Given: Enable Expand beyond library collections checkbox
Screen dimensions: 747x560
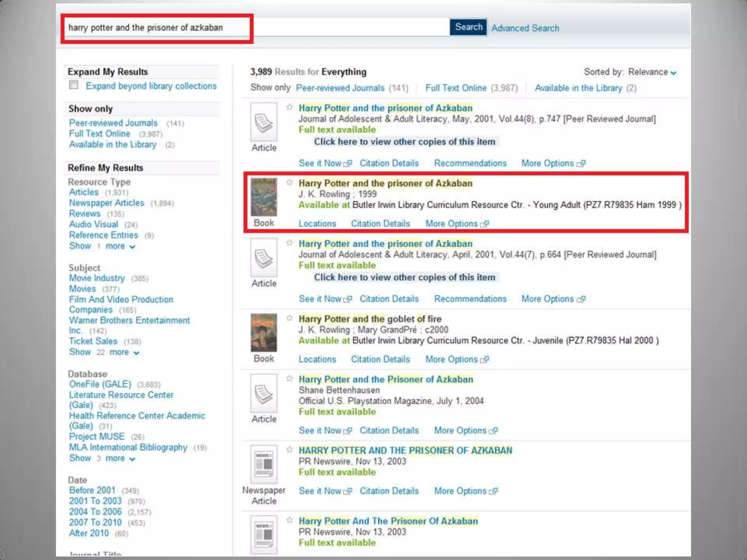Looking at the screenshot, I should coord(74,85).
